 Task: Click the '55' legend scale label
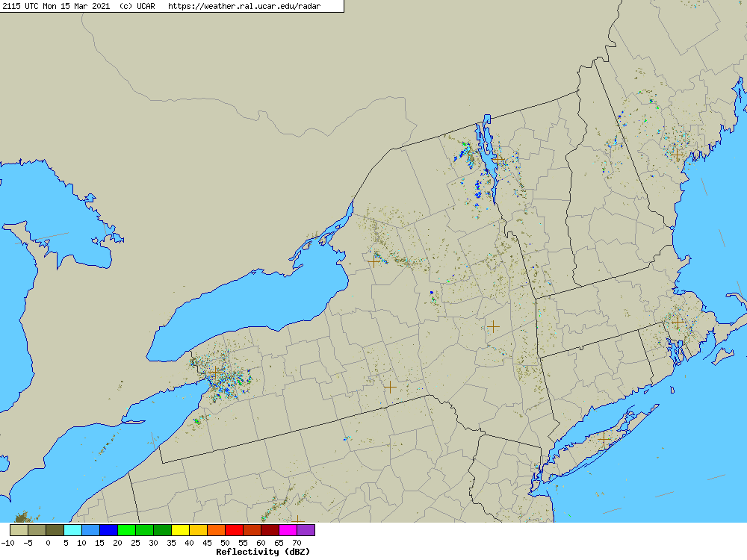[x=243, y=543]
